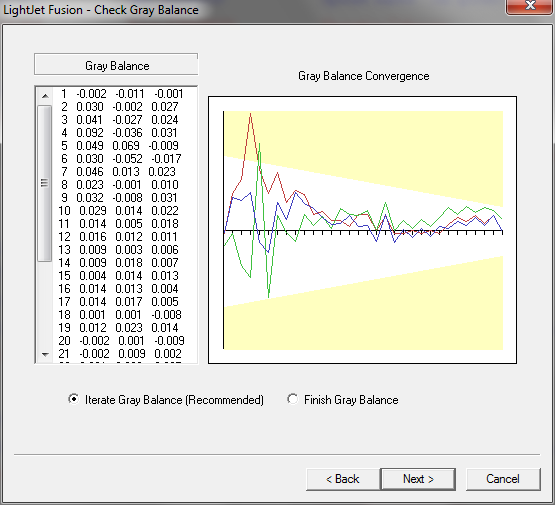Click scrollbar track below the thumb
Viewport: 555px width, 505px height.
(x=45, y=304)
